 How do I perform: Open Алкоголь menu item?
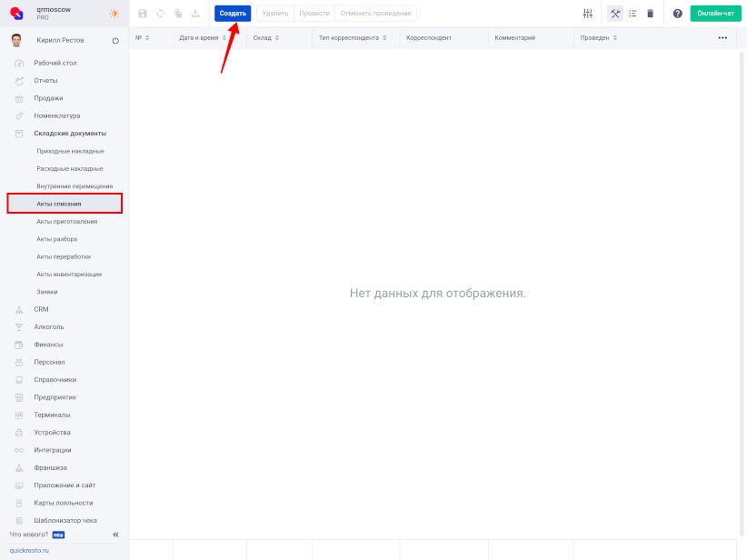49,327
